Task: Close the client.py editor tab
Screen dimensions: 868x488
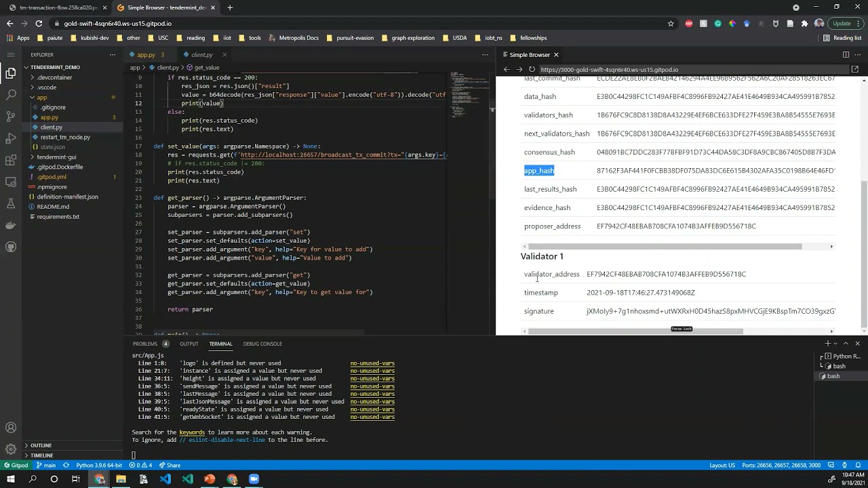Action: [224, 55]
